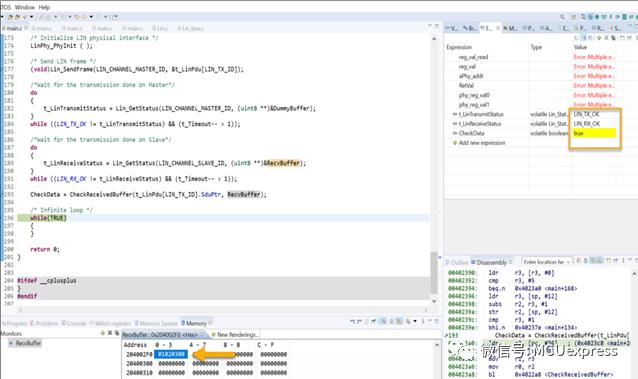This screenshot has height=379, width=638.
Task: Open the Disassembly location dropdown arrow
Action: pos(569,262)
